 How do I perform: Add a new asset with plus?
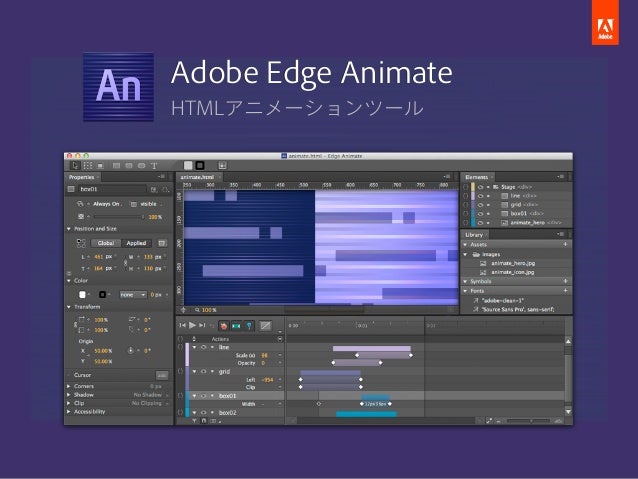(565, 244)
